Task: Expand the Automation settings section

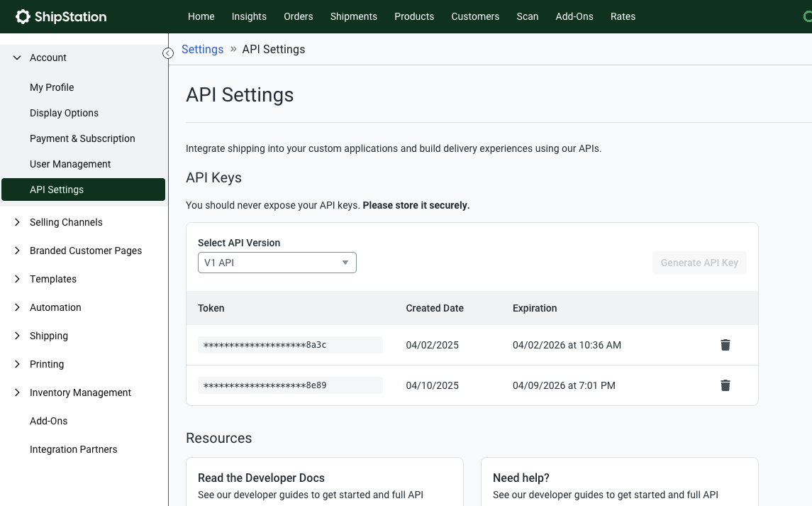Action: (x=18, y=307)
